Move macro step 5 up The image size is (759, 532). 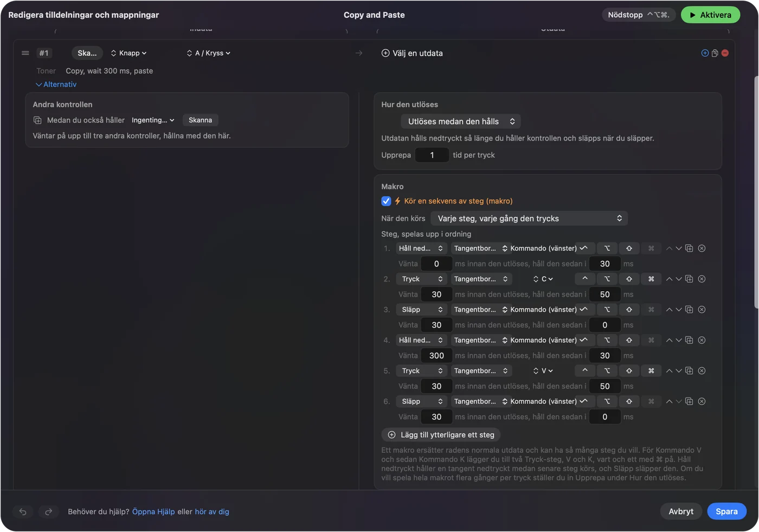[669, 371]
